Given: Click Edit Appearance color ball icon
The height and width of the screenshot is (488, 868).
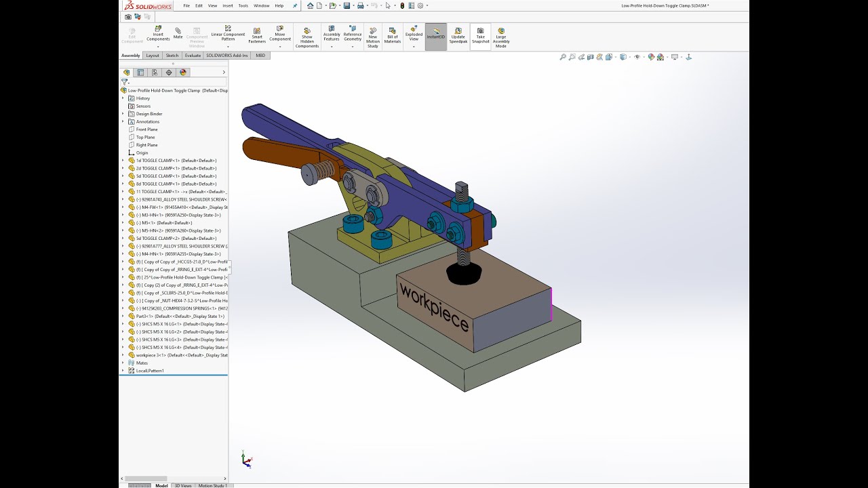Looking at the screenshot, I should pyautogui.click(x=652, y=57).
